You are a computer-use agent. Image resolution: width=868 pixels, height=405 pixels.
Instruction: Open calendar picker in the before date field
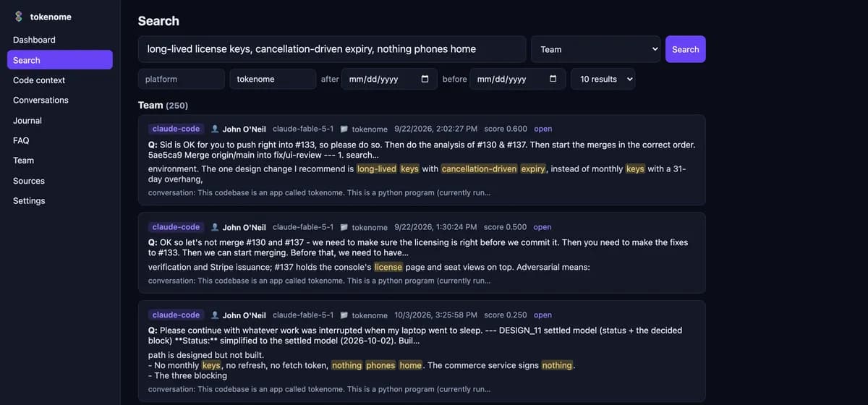point(553,79)
